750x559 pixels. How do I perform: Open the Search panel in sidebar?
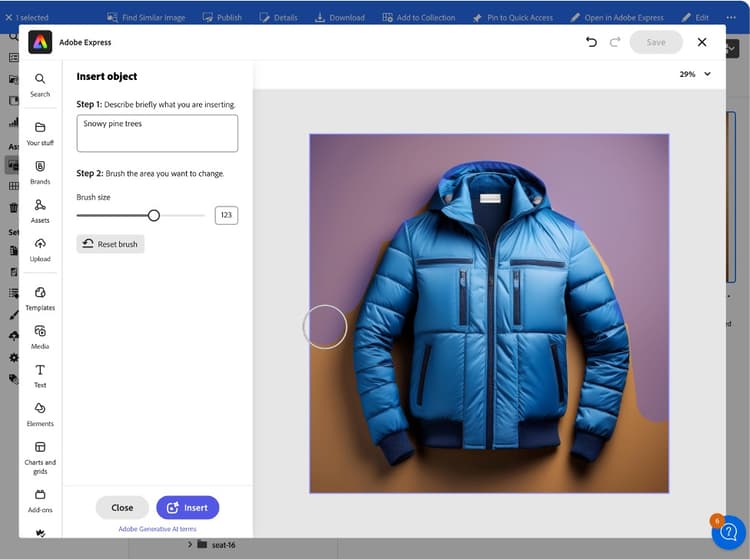(40, 85)
